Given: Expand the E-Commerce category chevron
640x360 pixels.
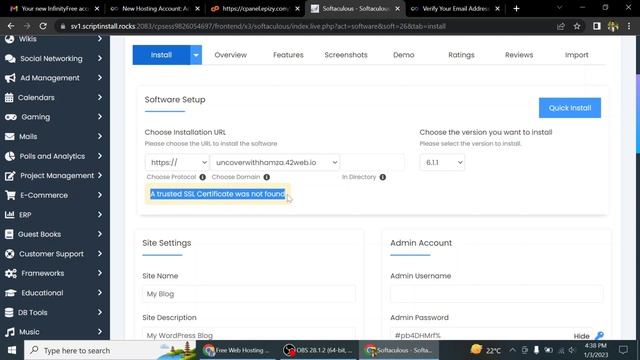Looking at the screenshot, I should coord(100,195).
